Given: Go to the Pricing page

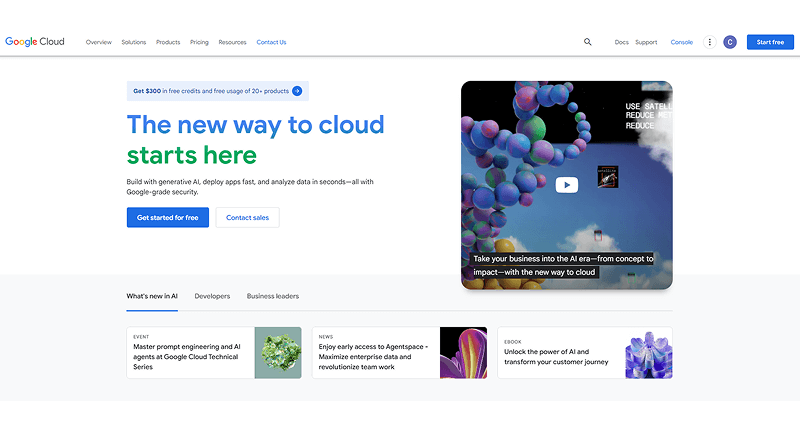Looking at the screenshot, I should point(199,42).
